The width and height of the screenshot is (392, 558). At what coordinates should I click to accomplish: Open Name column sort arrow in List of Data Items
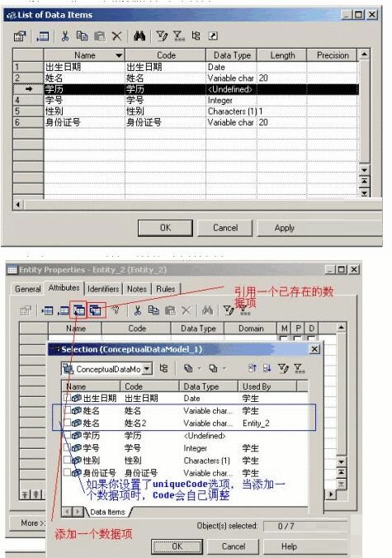[x=119, y=55]
